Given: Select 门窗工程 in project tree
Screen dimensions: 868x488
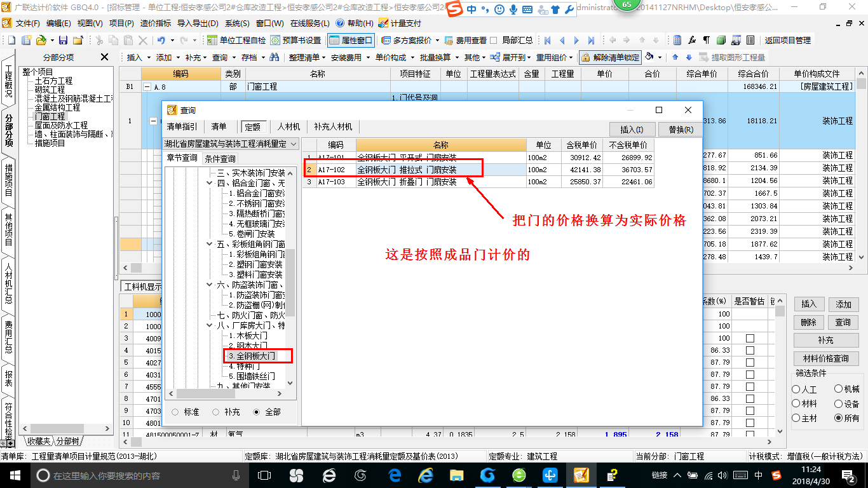Looking at the screenshot, I should click(50, 116).
